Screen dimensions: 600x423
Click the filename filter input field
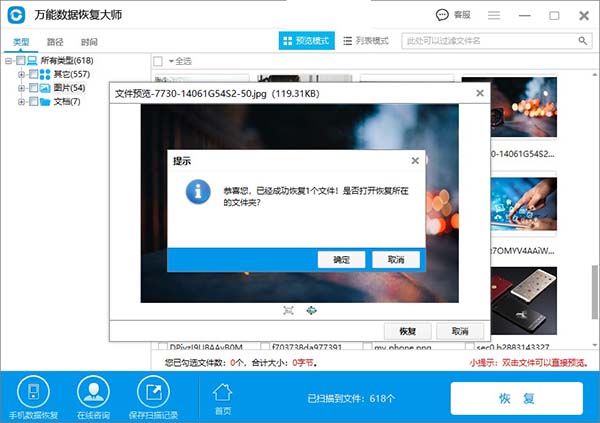point(485,40)
